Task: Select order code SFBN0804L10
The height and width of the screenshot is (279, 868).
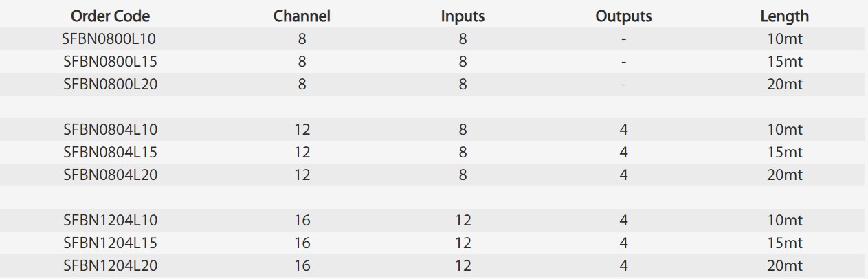Action: 110,129
